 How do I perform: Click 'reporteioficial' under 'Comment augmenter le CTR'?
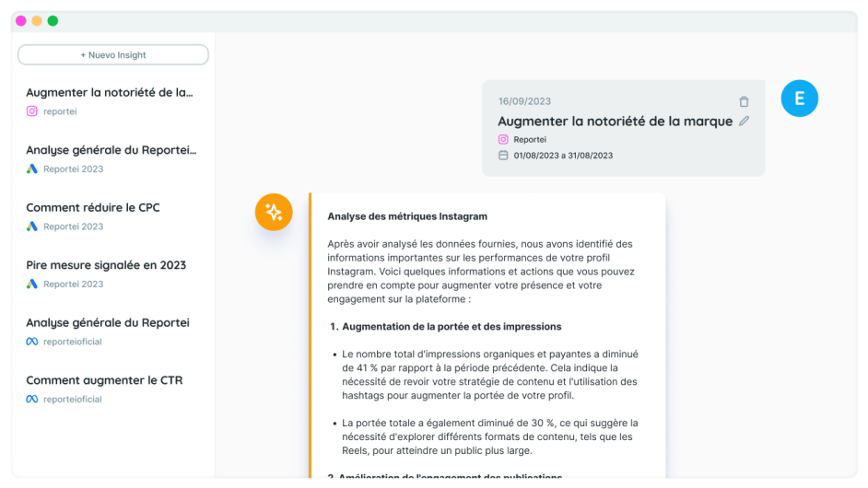pos(73,399)
